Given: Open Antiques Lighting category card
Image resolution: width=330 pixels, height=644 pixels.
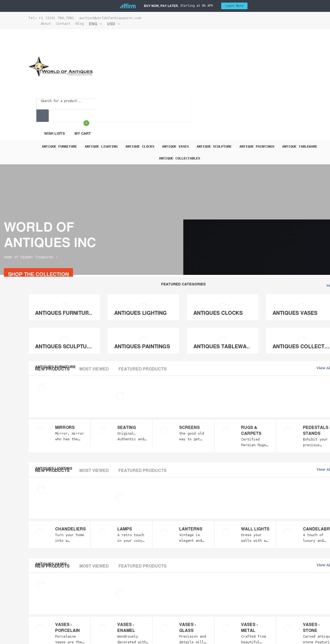Looking at the screenshot, I should pyautogui.click(x=143, y=307).
